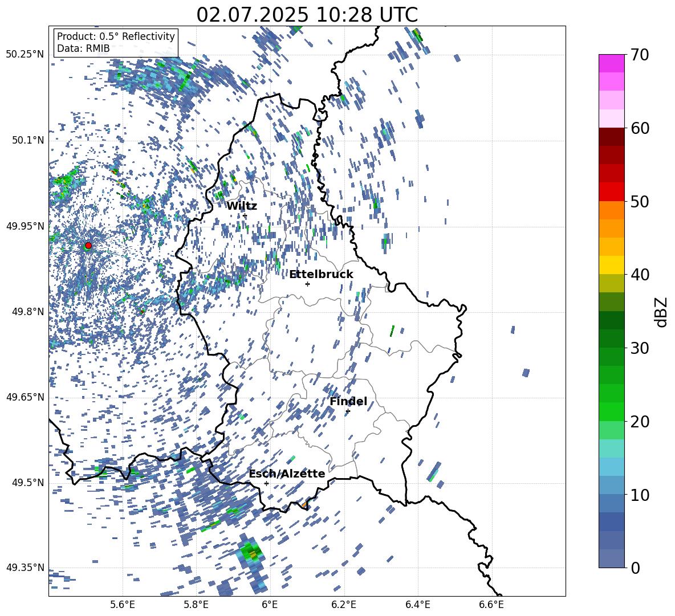The width and height of the screenshot is (675, 616).
Task: Click the Data: RMIB label
Action: point(83,48)
